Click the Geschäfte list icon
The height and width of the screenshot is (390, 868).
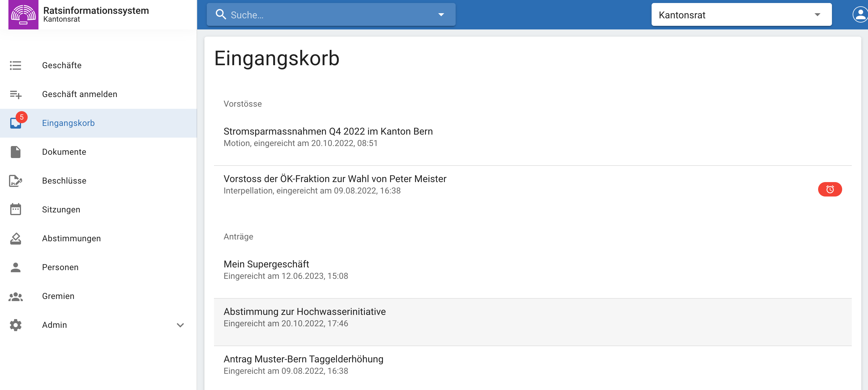(x=16, y=65)
